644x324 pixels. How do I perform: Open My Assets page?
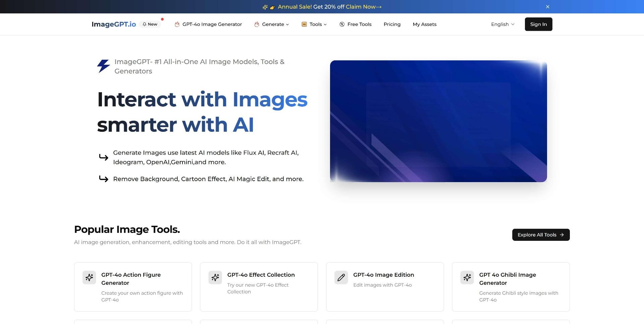(x=425, y=24)
